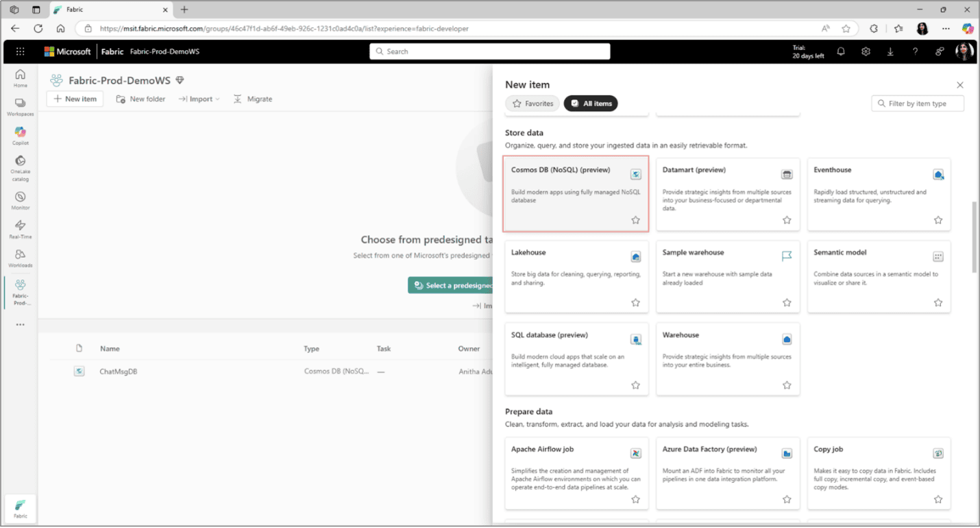This screenshot has width=980, height=528.
Task: Open the ChatMsgDB item link
Action: pyautogui.click(x=119, y=371)
